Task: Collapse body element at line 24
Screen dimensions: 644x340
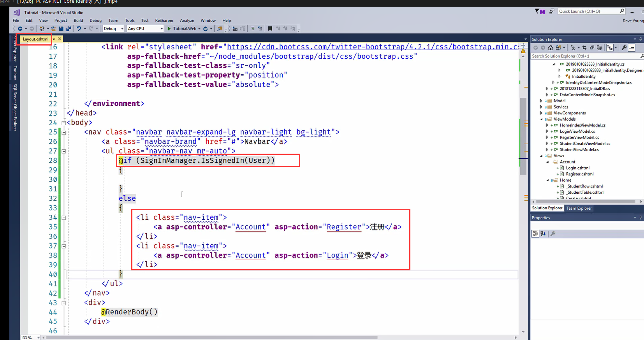Action: pos(63,123)
